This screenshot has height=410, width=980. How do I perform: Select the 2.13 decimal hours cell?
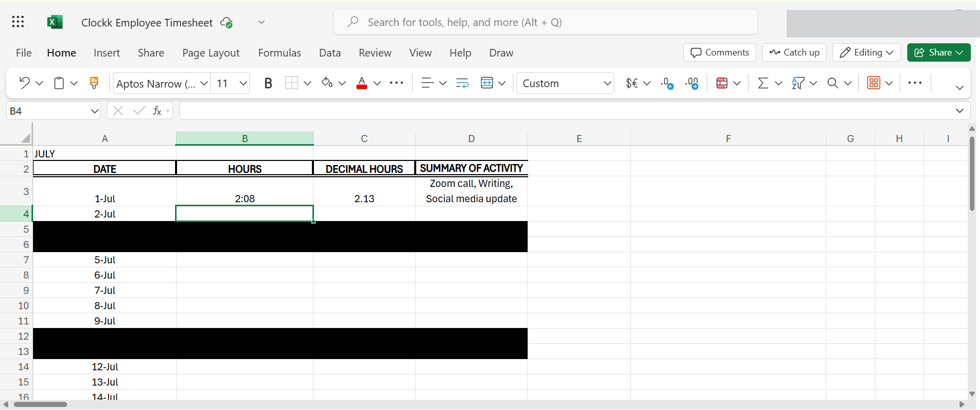[x=364, y=191]
